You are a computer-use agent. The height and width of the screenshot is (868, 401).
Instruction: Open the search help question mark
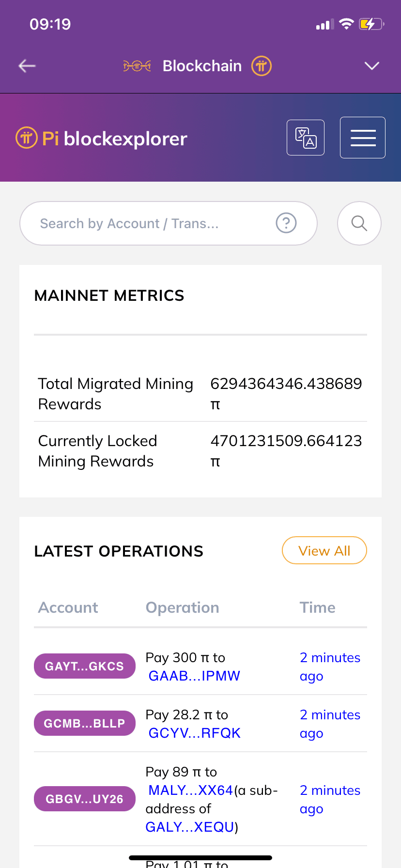[286, 223]
